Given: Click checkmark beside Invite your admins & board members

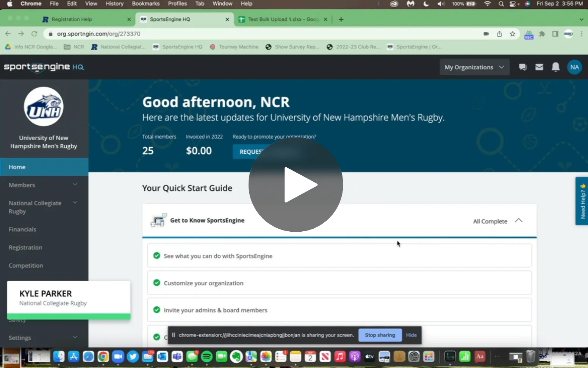Looking at the screenshot, I should 156,310.
